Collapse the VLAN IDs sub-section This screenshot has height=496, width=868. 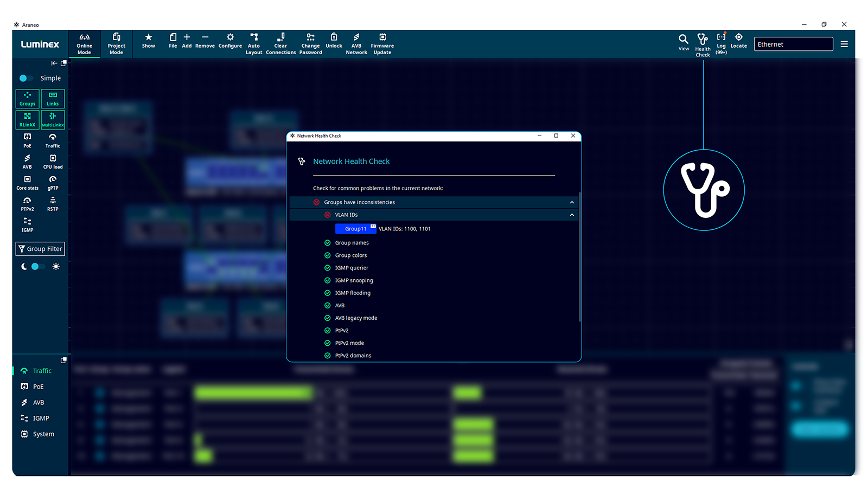pyautogui.click(x=572, y=215)
